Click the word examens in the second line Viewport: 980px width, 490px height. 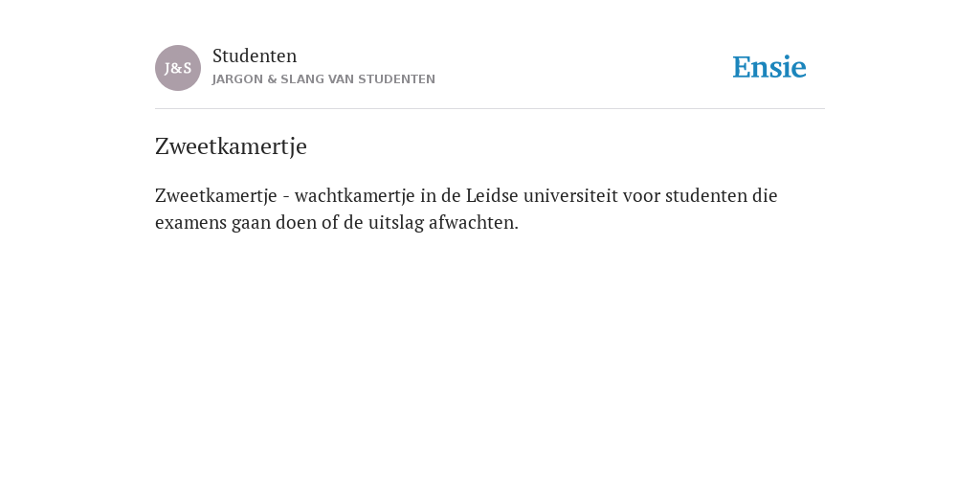190,222
